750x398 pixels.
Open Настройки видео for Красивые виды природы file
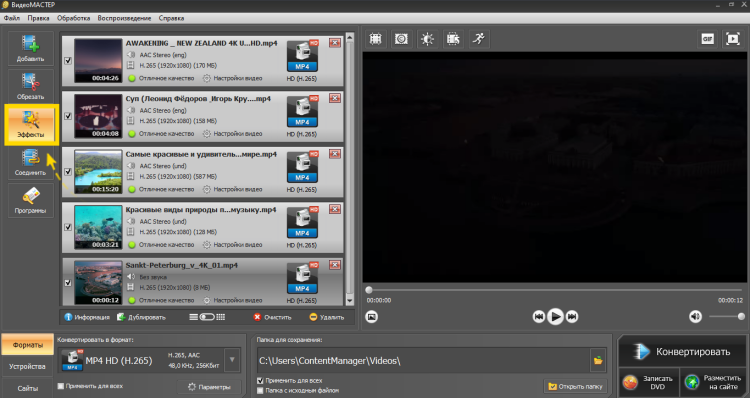233,244
